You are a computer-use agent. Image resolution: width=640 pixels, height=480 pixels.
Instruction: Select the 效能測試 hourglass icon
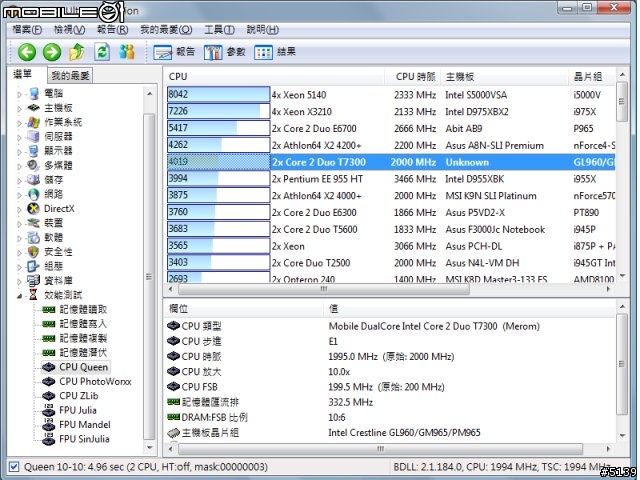coord(33,295)
